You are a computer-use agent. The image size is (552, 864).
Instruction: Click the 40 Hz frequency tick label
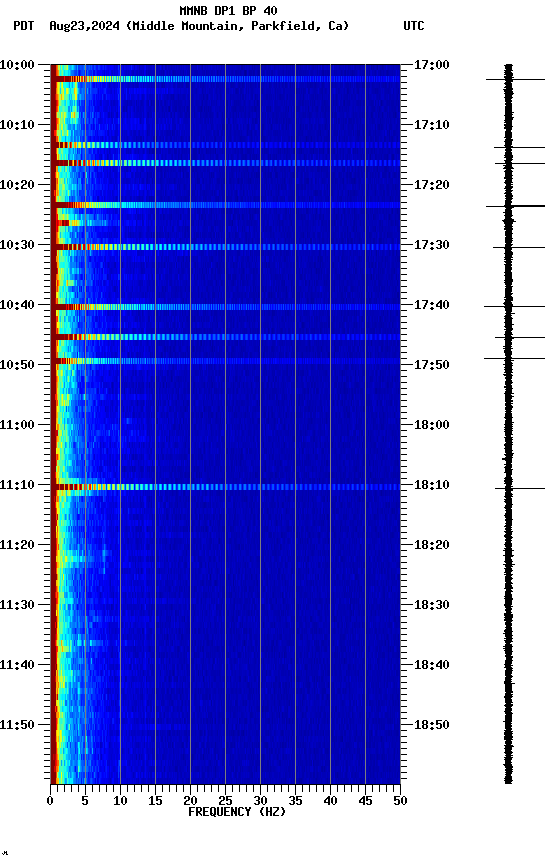coord(330,801)
